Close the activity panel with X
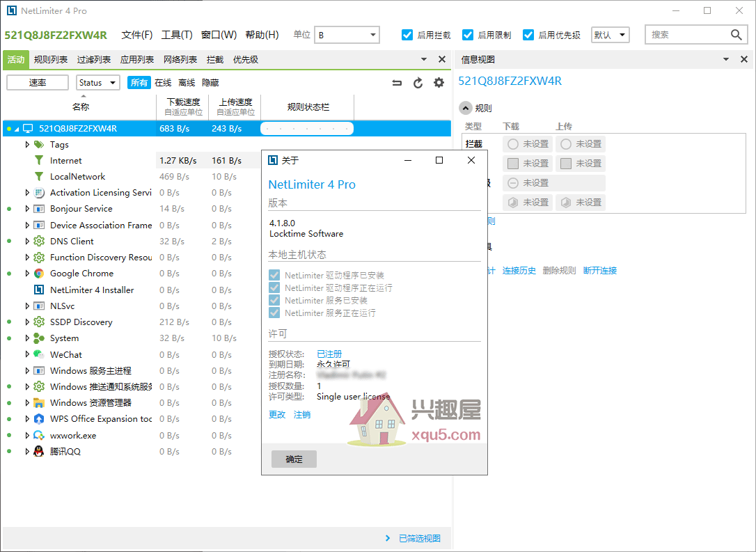 (x=441, y=59)
